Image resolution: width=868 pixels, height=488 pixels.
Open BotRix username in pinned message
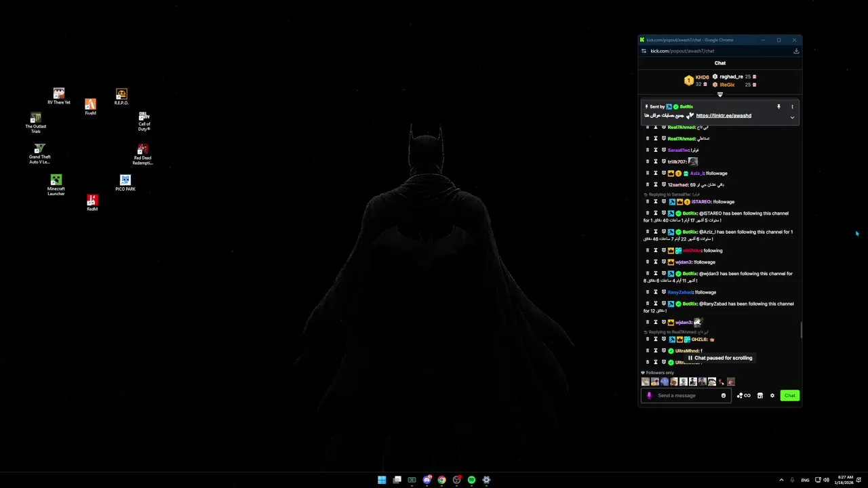coord(686,106)
